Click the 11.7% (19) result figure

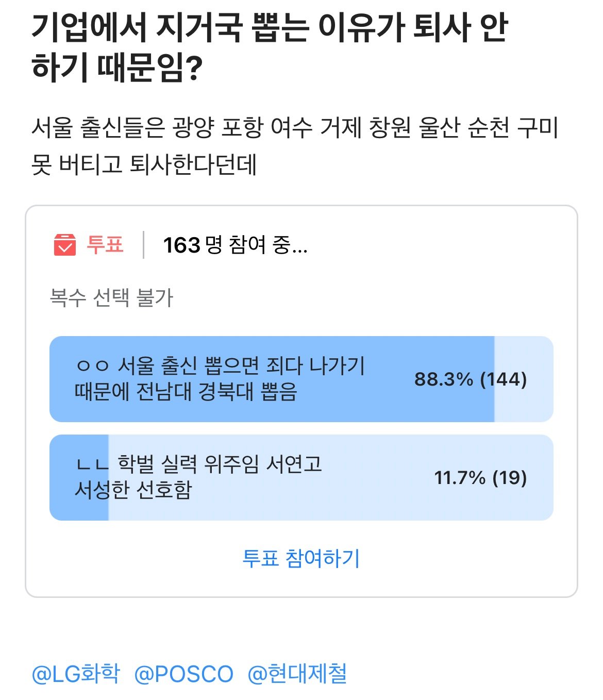pyautogui.click(x=480, y=478)
